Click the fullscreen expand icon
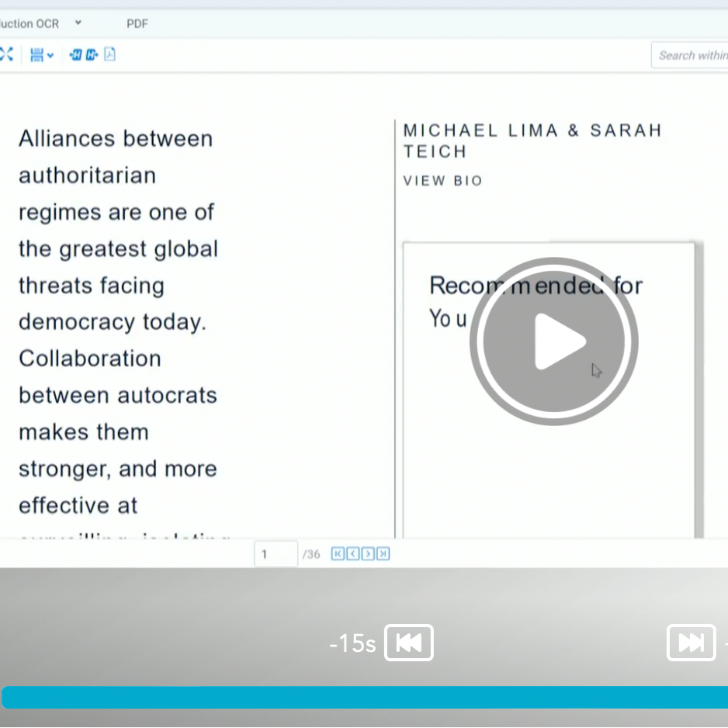Image resolution: width=728 pixels, height=728 pixels. click(6, 54)
